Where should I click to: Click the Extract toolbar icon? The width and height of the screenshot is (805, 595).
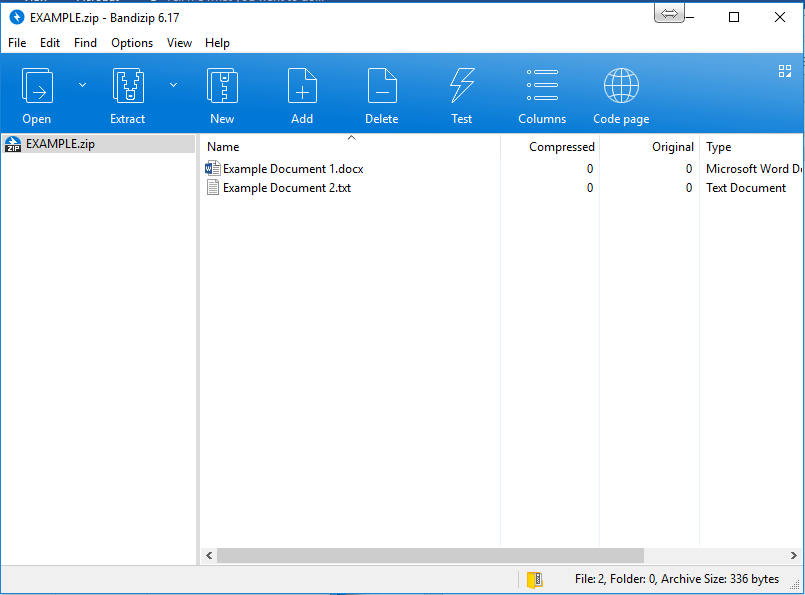click(128, 86)
